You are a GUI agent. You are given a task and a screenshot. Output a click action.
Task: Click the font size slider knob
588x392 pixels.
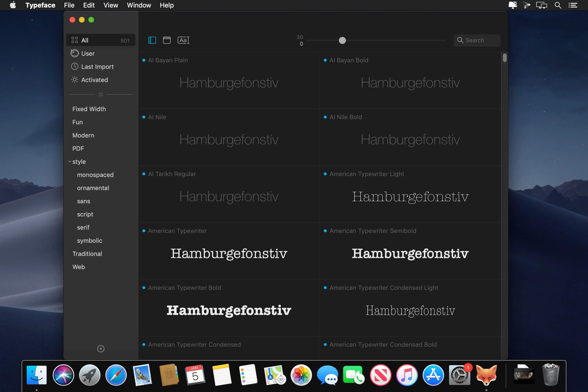(x=342, y=40)
